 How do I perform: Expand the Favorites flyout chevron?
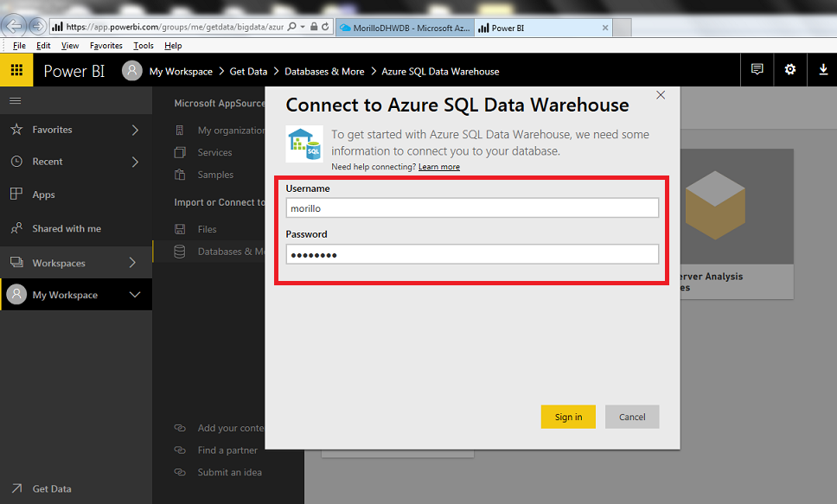click(135, 130)
